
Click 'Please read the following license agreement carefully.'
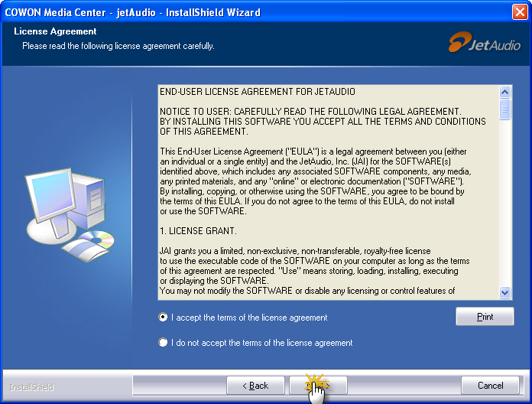point(118,46)
